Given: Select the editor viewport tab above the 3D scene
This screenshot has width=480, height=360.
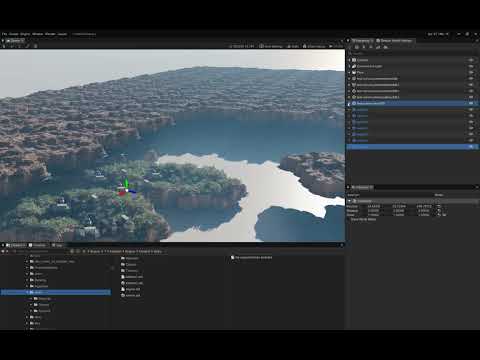Looking at the screenshot, I should (15, 41).
